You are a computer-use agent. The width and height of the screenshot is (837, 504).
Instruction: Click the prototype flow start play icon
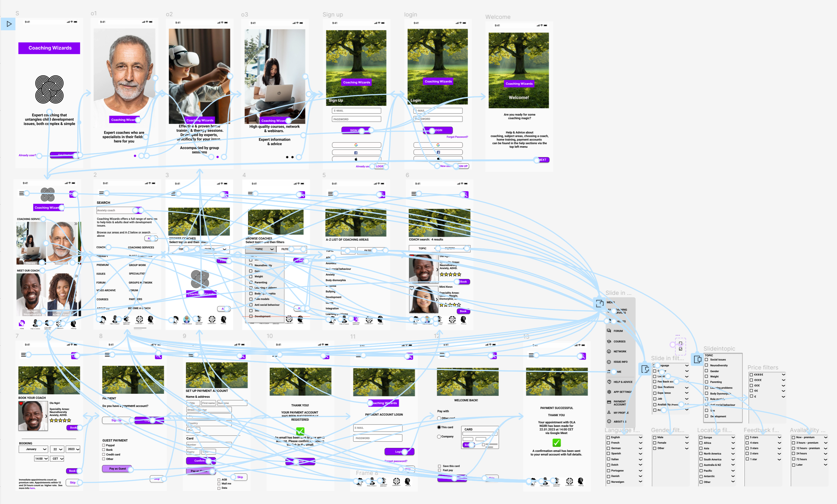[x=9, y=24]
